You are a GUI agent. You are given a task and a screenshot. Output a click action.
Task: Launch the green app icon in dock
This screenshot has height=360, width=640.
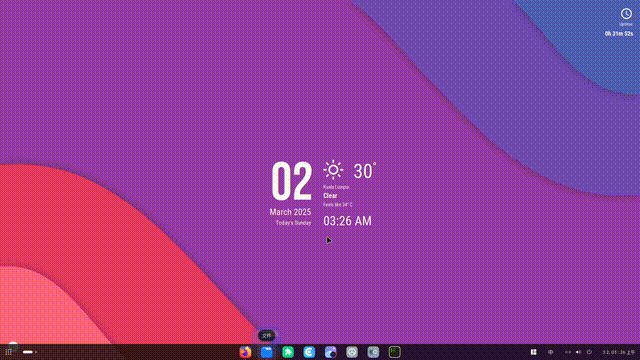tap(288, 352)
